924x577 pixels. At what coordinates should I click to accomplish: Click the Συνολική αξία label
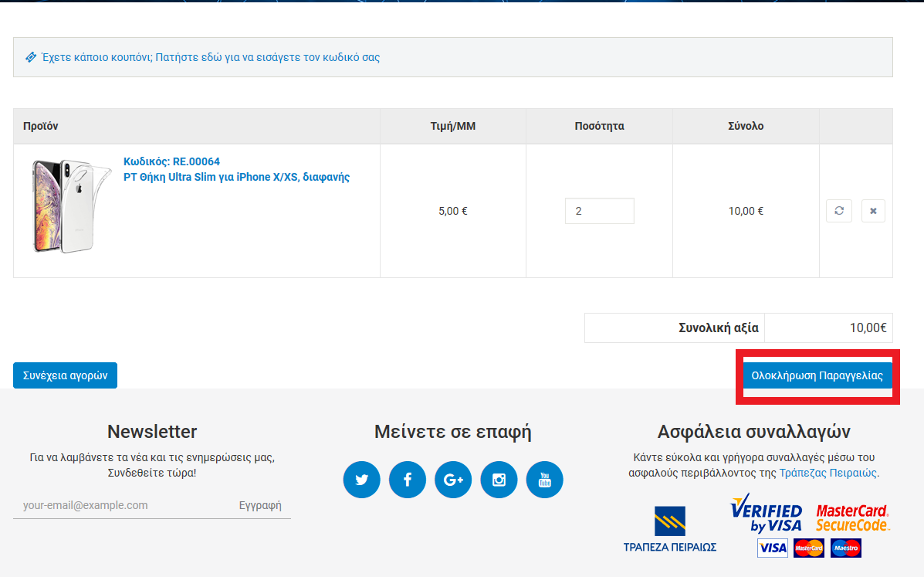point(719,328)
